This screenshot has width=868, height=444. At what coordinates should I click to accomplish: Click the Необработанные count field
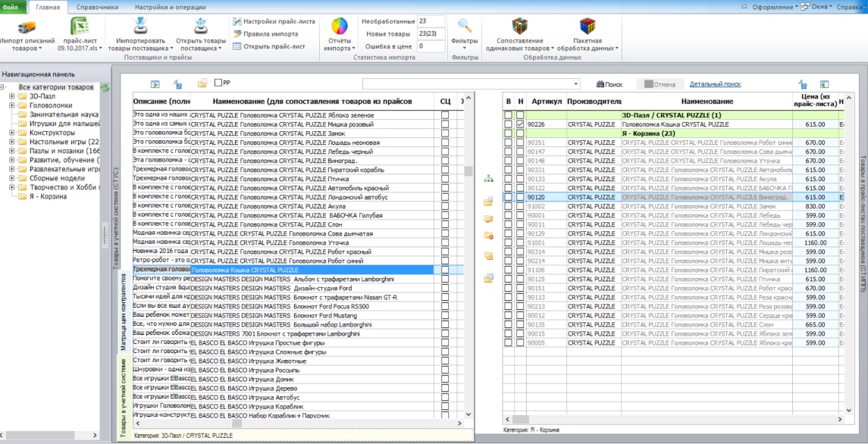pyautogui.click(x=431, y=21)
